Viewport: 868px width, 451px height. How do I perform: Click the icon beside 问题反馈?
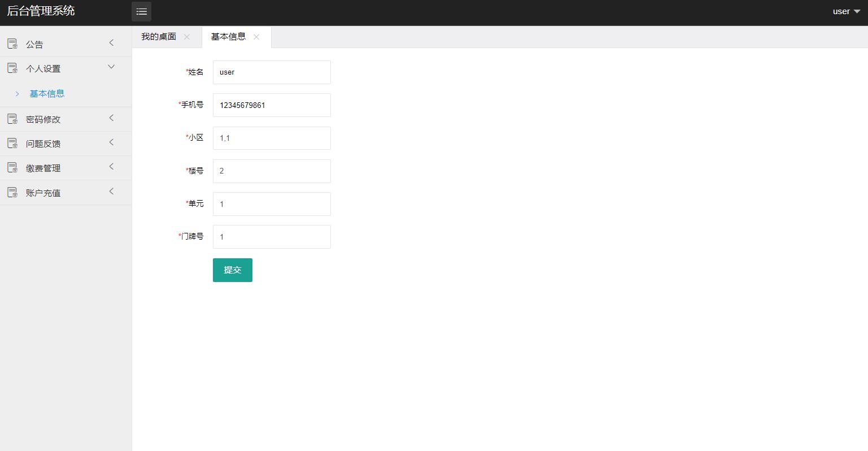pos(12,143)
